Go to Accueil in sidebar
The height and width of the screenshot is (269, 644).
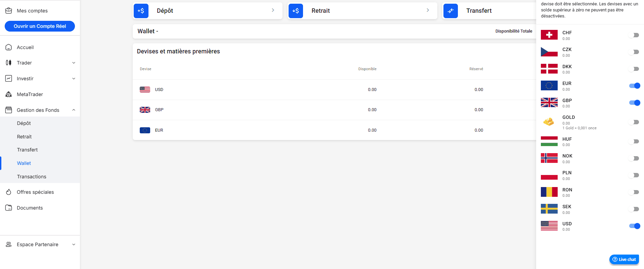point(25,47)
